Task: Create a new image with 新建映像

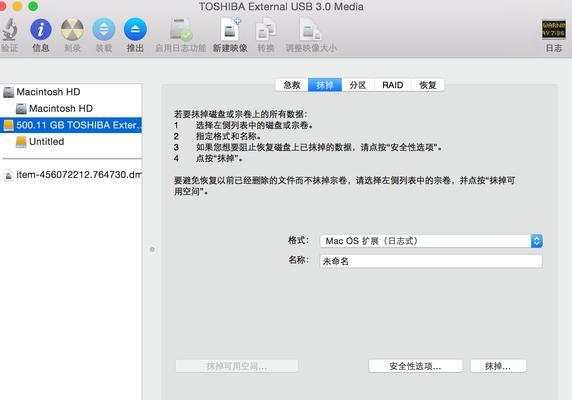Action: coord(230,30)
